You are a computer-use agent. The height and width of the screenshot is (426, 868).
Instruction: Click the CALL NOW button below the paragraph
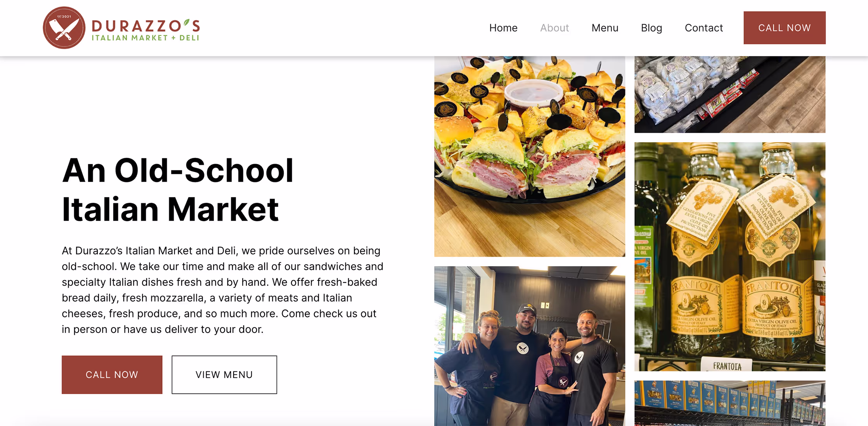click(x=112, y=375)
